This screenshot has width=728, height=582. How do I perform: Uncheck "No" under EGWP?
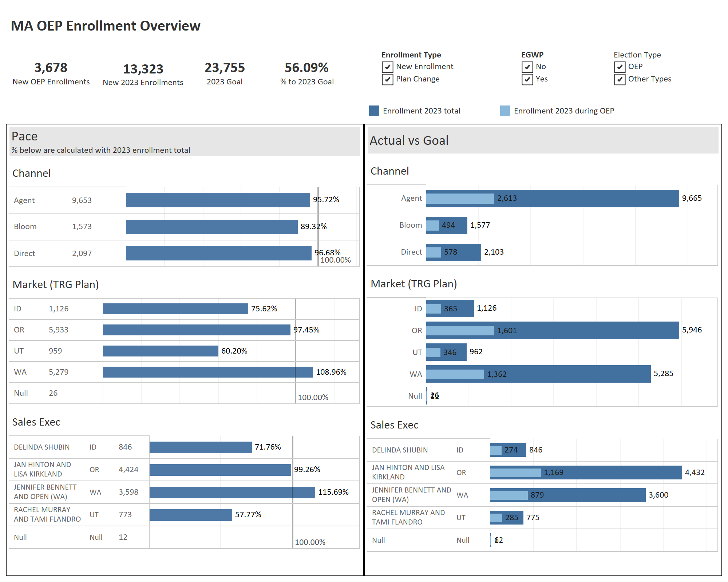tap(528, 67)
